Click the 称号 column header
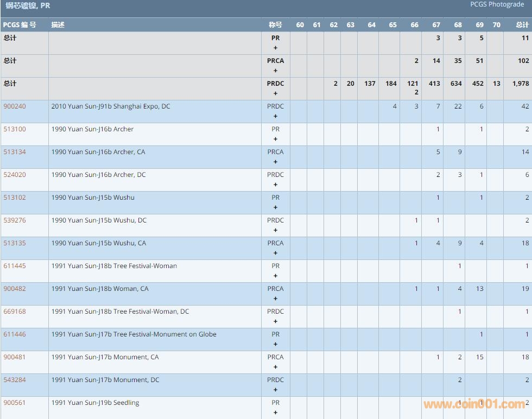 pos(275,25)
